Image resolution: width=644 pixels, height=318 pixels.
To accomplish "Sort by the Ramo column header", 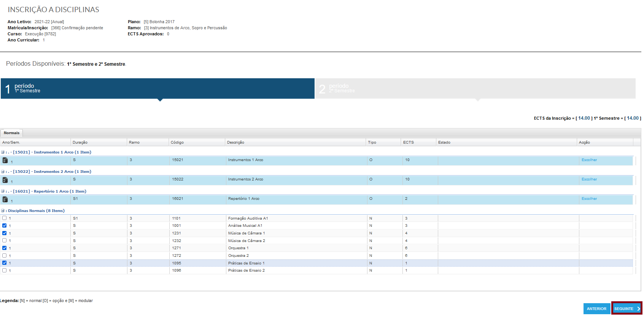I will [x=148, y=142].
